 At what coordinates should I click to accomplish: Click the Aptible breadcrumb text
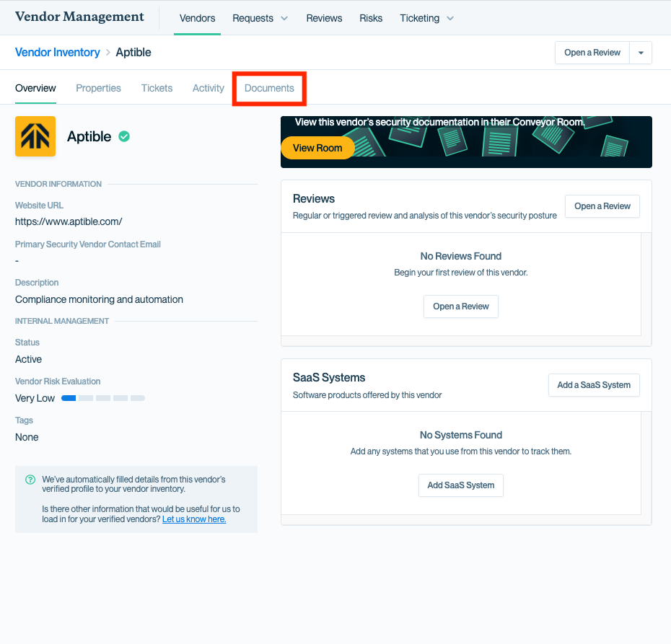[x=133, y=52]
